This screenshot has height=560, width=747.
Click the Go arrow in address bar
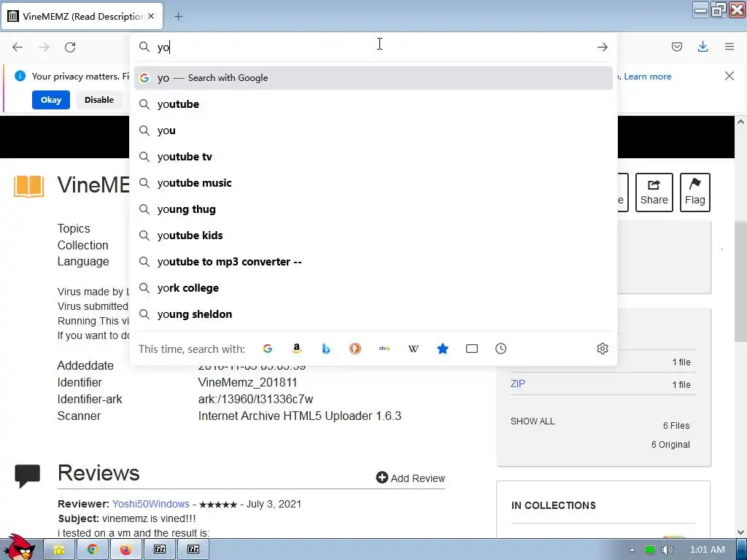click(x=602, y=47)
